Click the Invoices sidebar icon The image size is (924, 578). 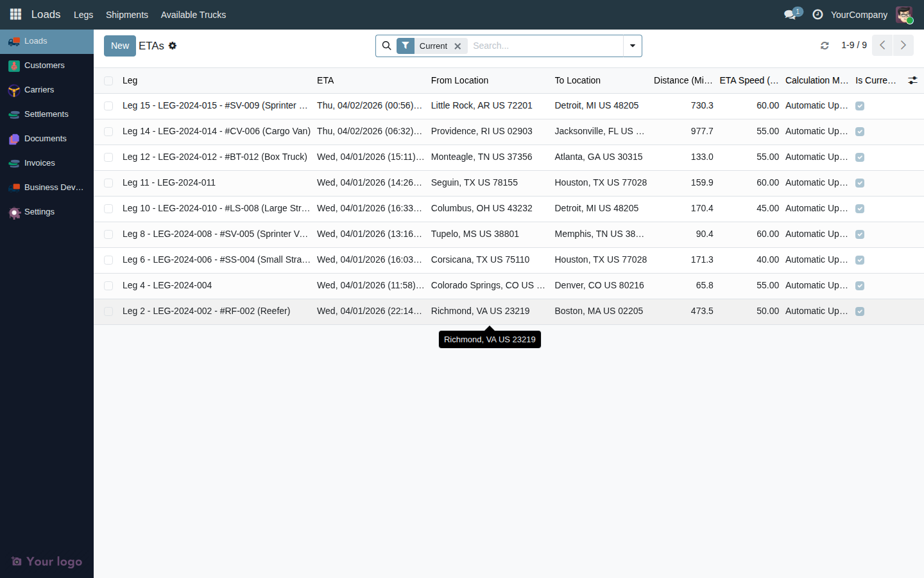(x=14, y=163)
